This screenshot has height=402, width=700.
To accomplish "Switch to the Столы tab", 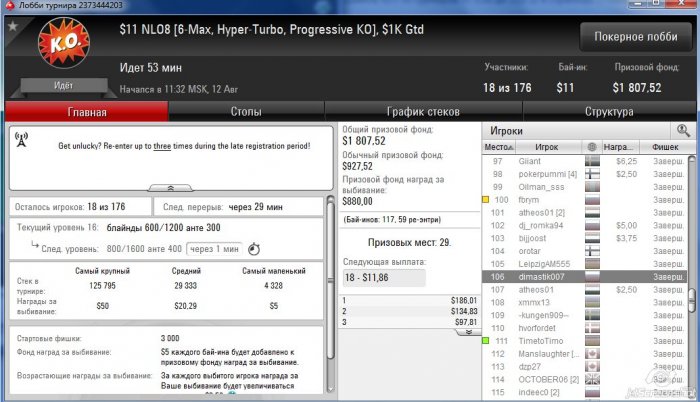I will click(246, 112).
